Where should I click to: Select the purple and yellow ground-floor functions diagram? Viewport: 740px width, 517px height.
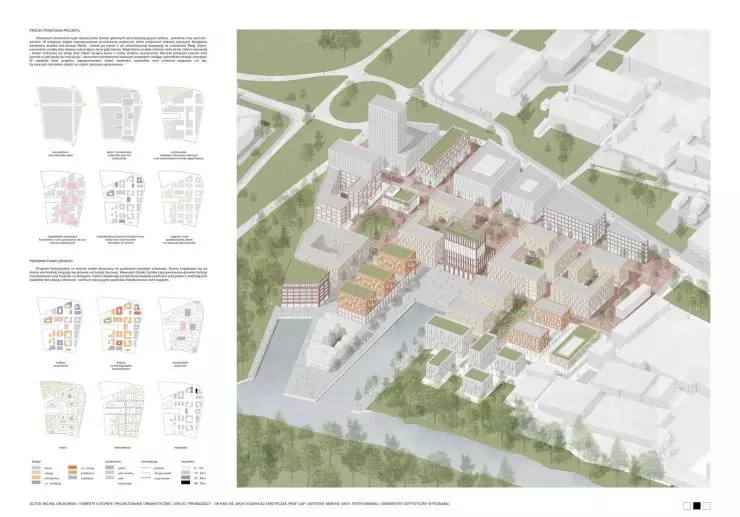pyautogui.click(x=60, y=326)
